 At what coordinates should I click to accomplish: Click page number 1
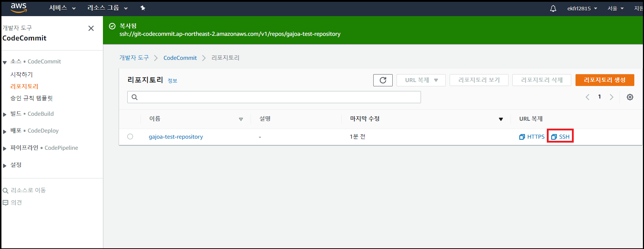(x=600, y=97)
